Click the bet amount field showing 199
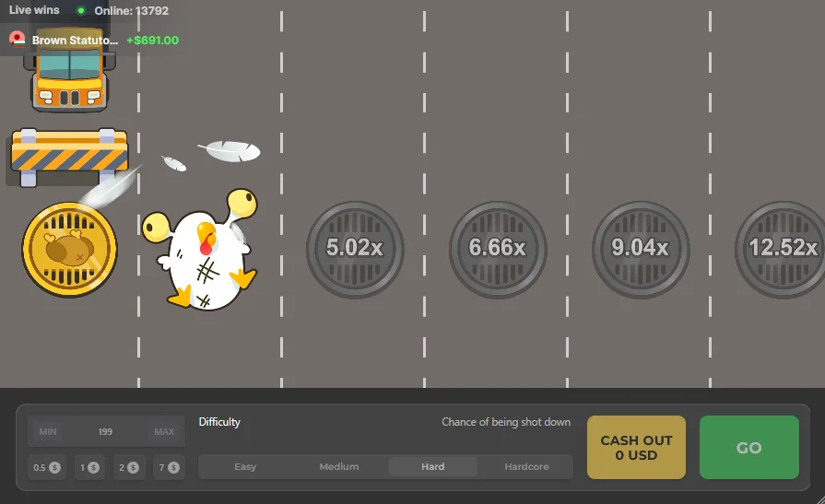This screenshot has width=825, height=504. 106,431
